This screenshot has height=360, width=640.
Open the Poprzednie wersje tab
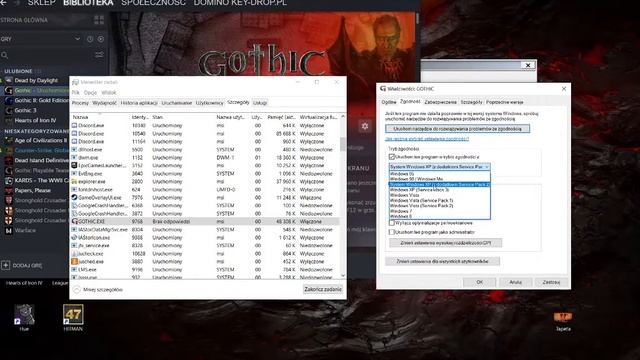(504, 102)
